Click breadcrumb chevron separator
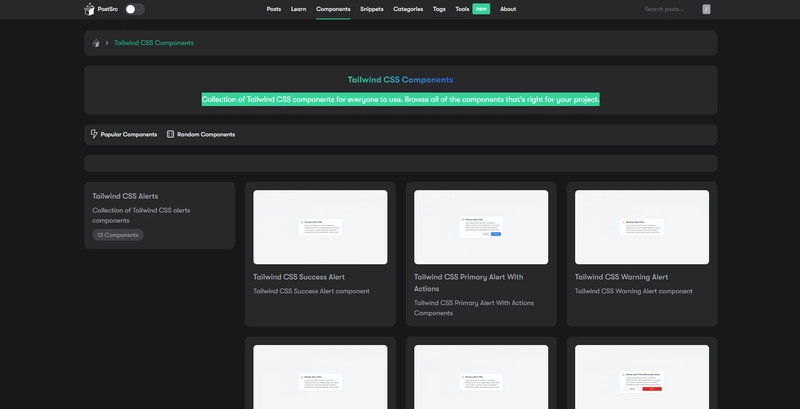This screenshot has width=800, height=409. pyautogui.click(x=107, y=43)
